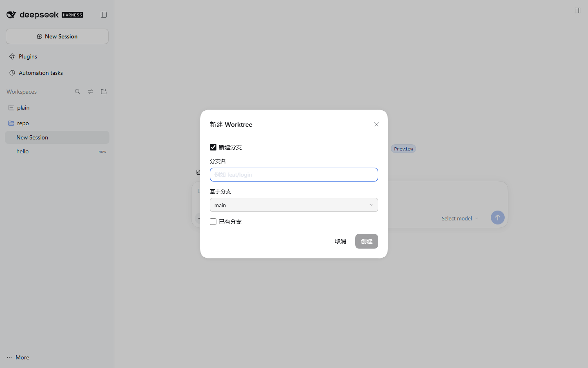
Task: Click the Workspaces section heading
Action: click(x=22, y=92)
